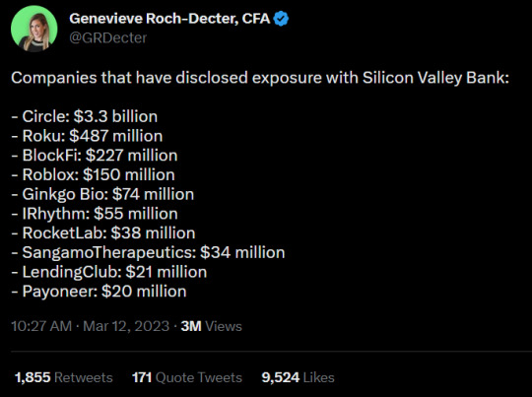Open the 171 Quote Tweets list
Viewport: 532px width, 397px height.
click(187, 377)
